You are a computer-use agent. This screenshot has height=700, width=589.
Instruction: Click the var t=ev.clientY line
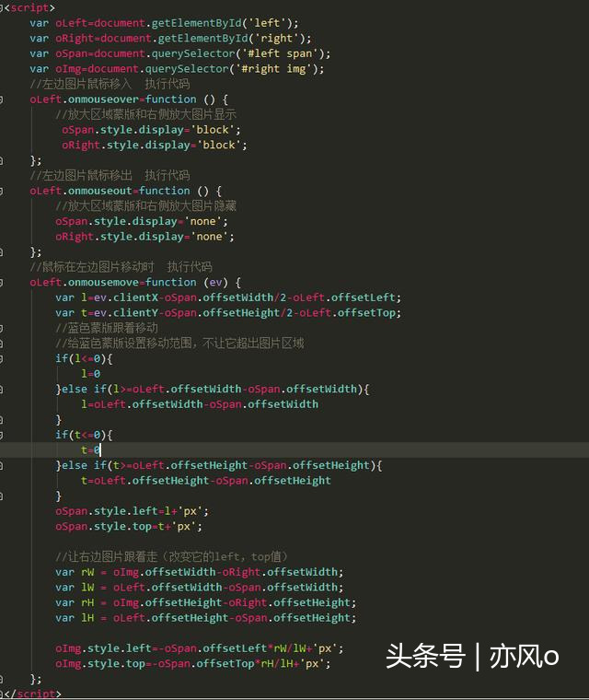tap(228, 313)
